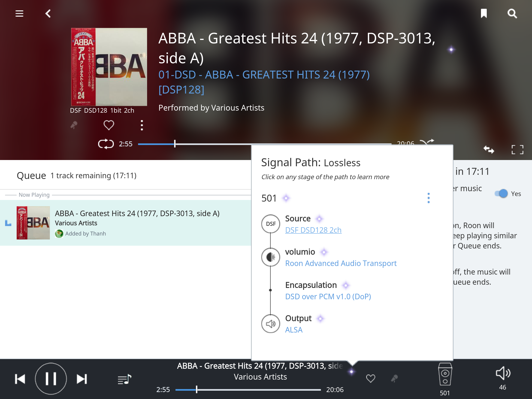Open the 501 zone three-dot menu
Viewport: 532px width, 399px height.
click(x=429, y=198)
